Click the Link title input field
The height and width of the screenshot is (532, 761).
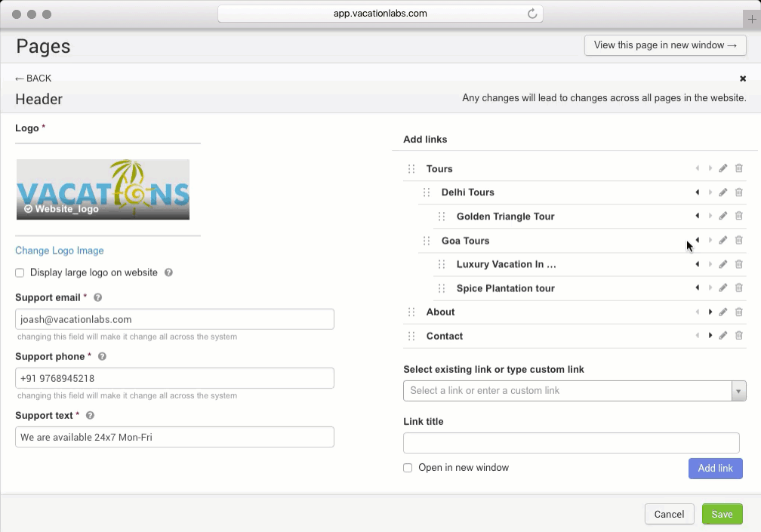[572, 443]
